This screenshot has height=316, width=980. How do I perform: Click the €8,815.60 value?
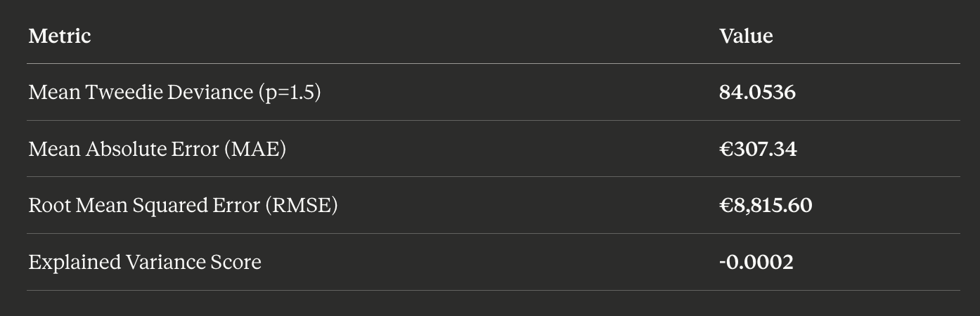[x=766, y=205]
